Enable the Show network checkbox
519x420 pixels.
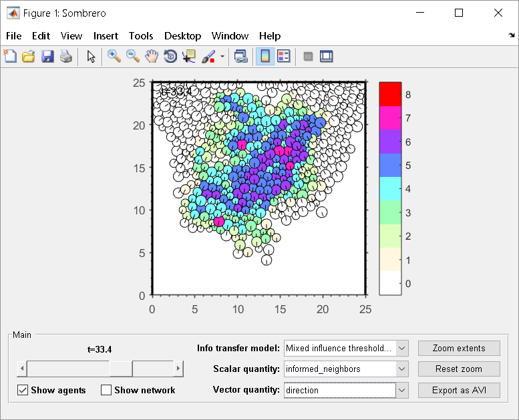coord(106,390)
